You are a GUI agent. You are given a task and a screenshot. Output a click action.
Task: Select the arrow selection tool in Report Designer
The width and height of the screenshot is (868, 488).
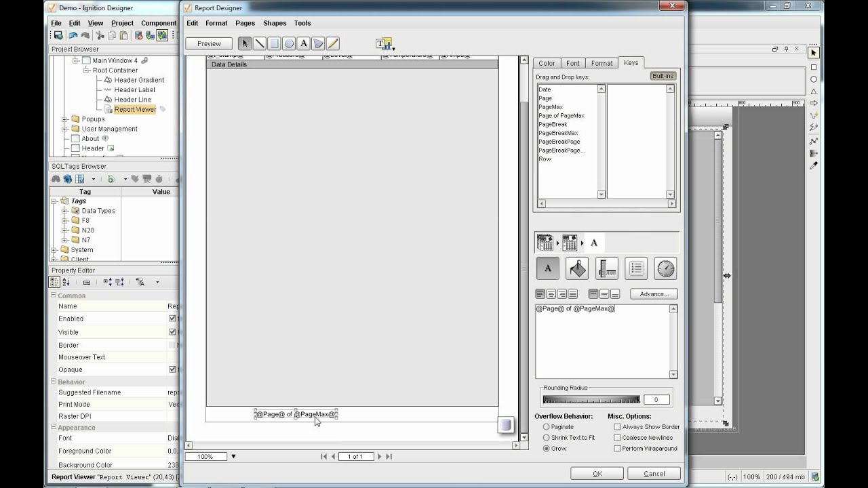[245, 43]
